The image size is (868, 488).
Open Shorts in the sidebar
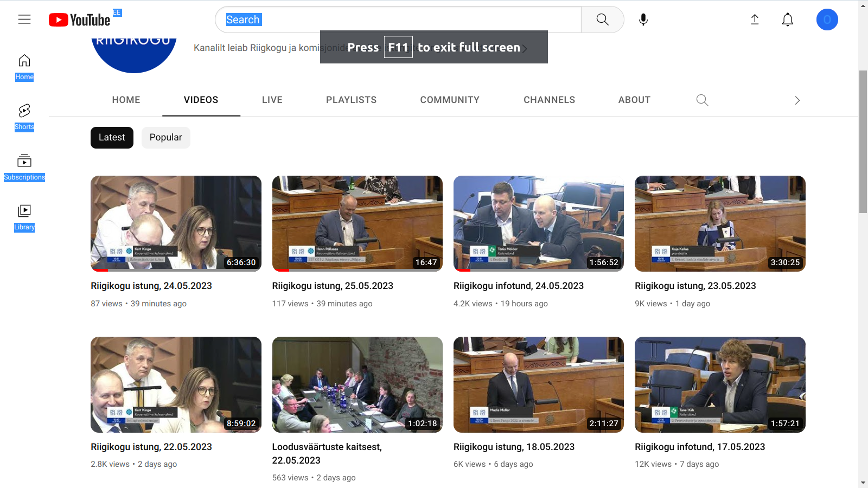24,117
